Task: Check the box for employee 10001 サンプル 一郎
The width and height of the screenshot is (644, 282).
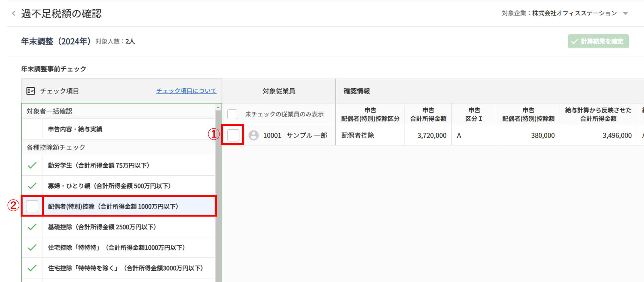Action: point(233,135)
